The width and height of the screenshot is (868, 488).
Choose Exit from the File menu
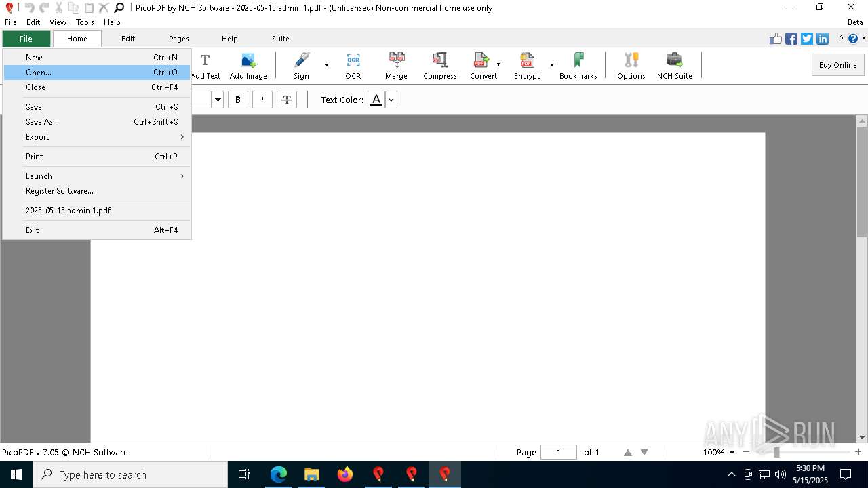(97, 230)
